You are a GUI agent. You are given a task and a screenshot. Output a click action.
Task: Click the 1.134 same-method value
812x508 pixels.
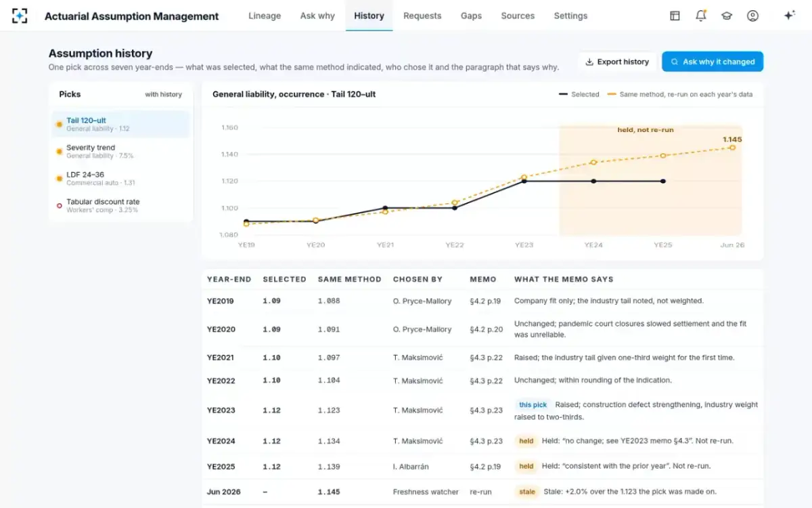pos(329,441)
